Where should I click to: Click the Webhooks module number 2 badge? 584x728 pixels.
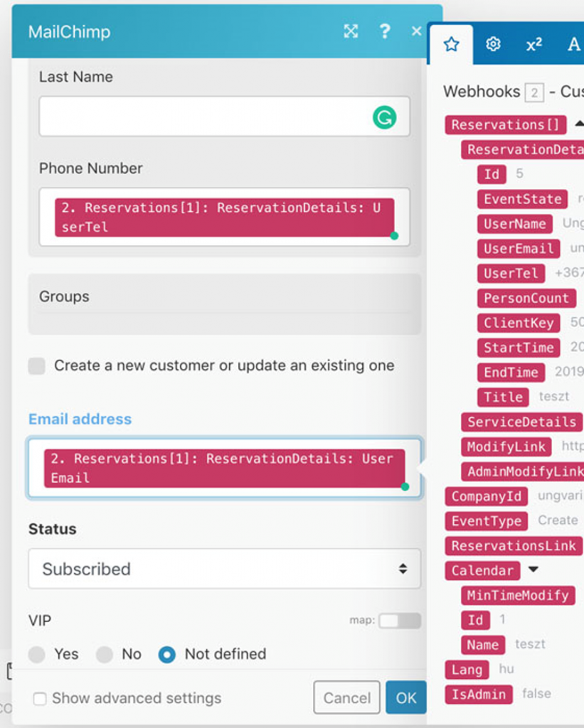pos(534,93)
